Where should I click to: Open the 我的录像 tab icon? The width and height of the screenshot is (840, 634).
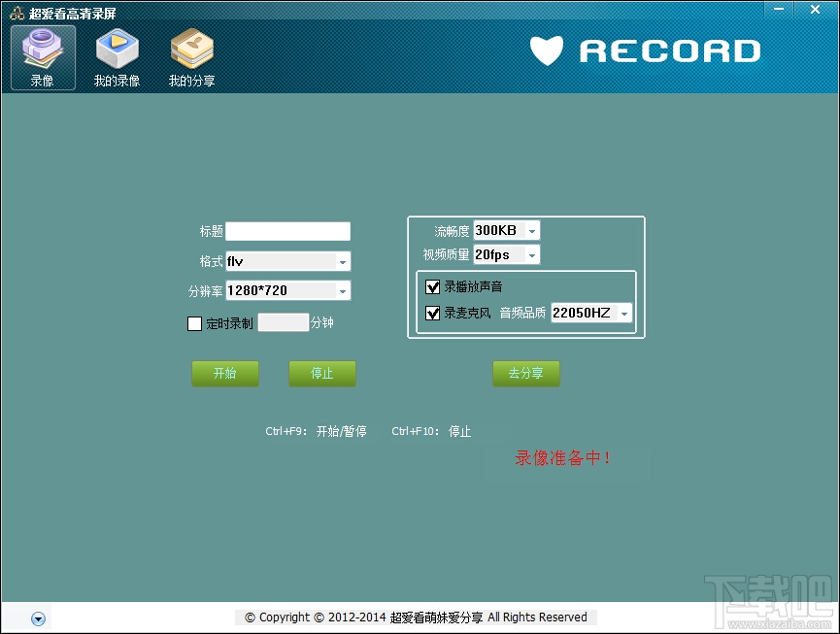tap(117, 58)
